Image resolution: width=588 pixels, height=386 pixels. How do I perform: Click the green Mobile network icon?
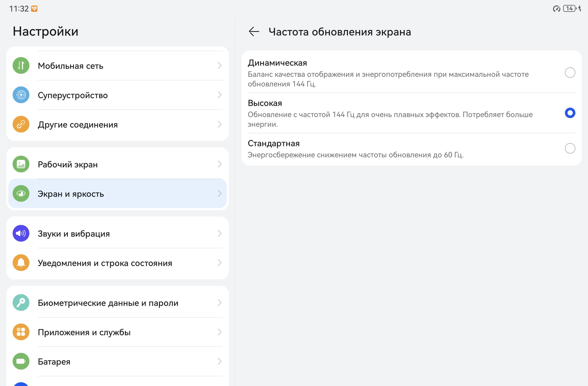click(21, 66)
